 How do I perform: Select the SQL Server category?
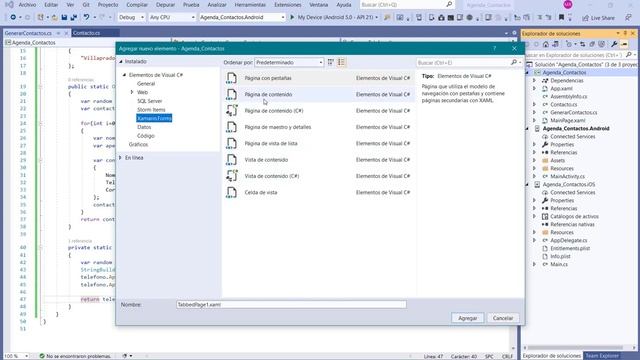[149, 101]
